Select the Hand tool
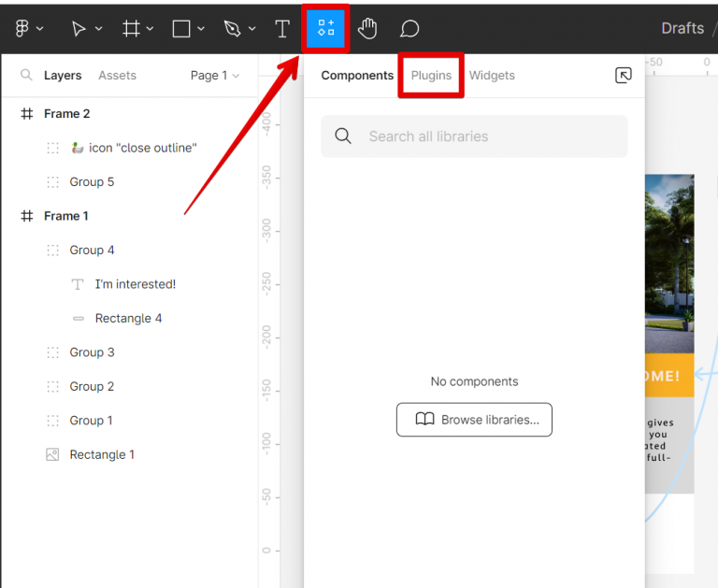 [x=367, y=28]
